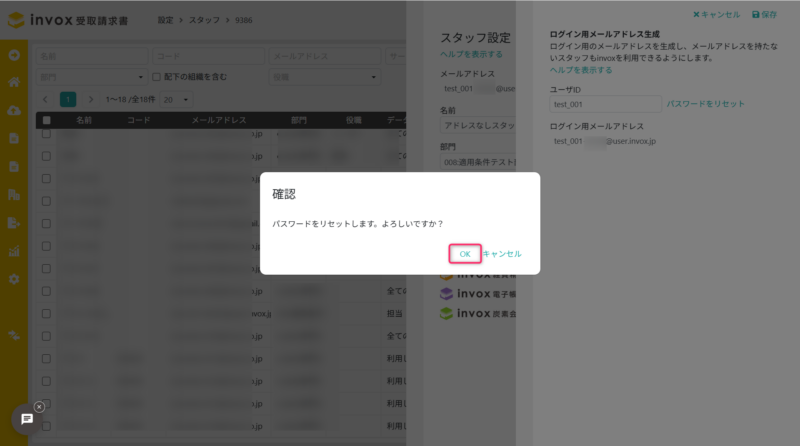Click the green invox 炭素会 product icon
Screen dimensions: 800x446
click(446, 313)
